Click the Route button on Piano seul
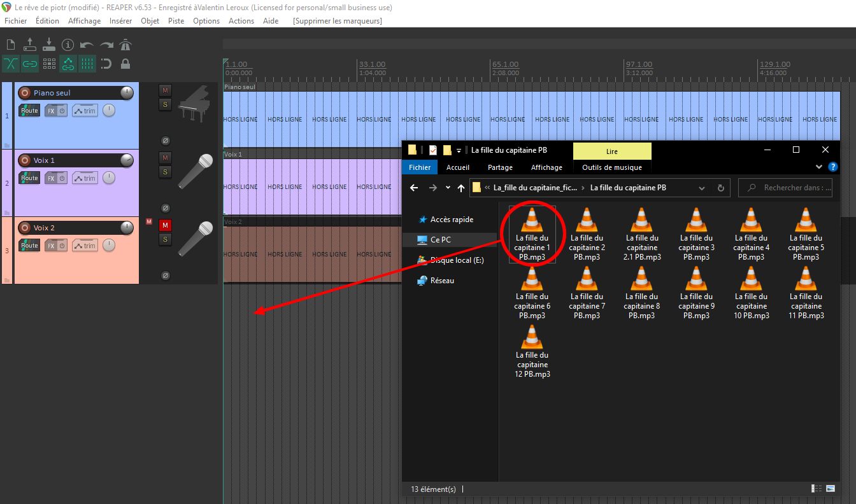Image resolution: width=856 pixels, height=504 pixels. click(29, 111)
